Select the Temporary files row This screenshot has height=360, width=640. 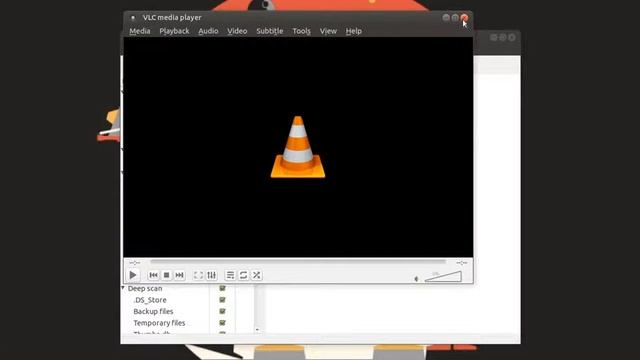click(x=159, y=323)
